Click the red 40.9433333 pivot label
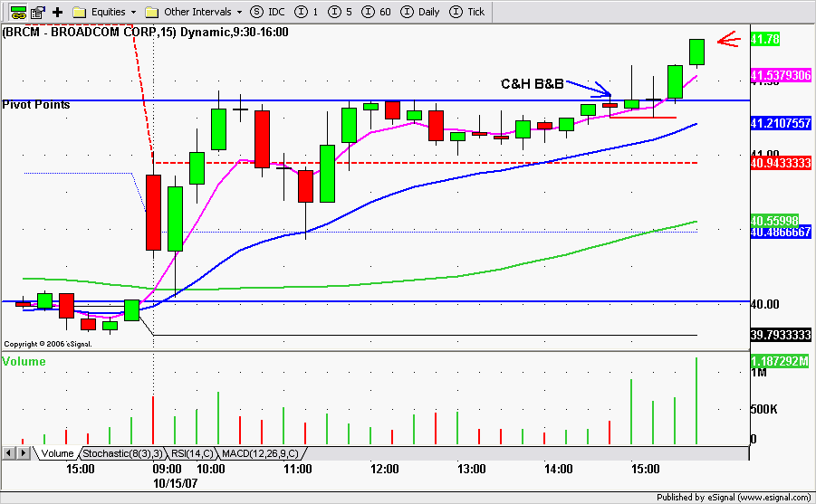 pyautogui.click(x=781, y=163)
